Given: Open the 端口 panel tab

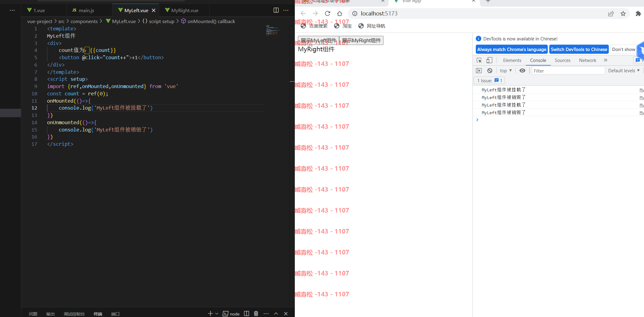Looking at the screenshot, I should pyautogui.click(x=115, y=314).
